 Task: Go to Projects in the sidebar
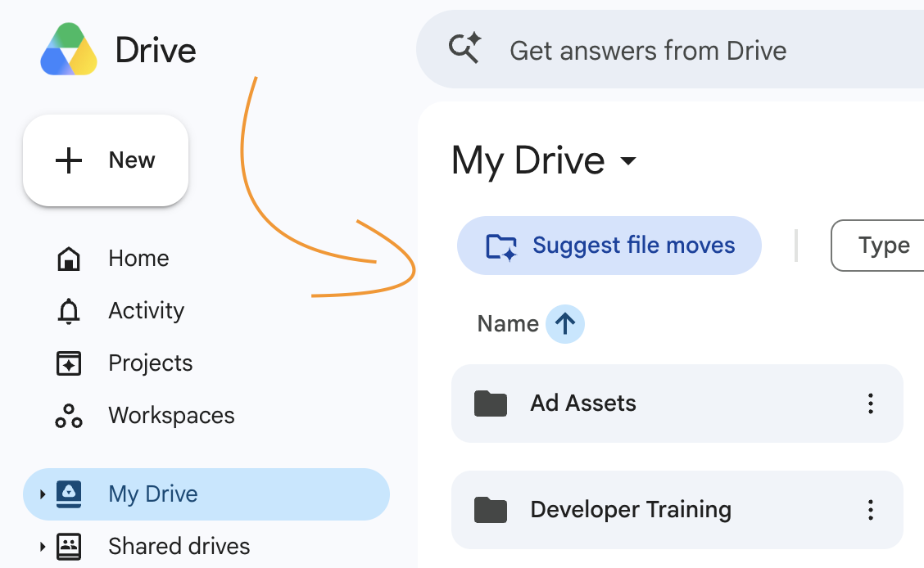pos(150,363)
